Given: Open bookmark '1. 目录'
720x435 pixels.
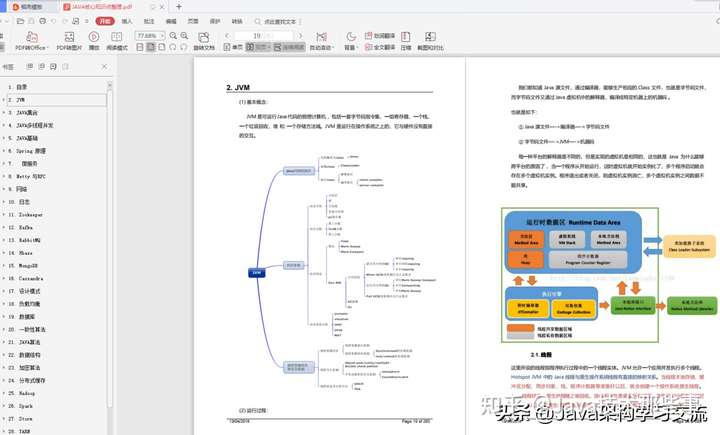Looking at the screenshot, I should 17,87.
